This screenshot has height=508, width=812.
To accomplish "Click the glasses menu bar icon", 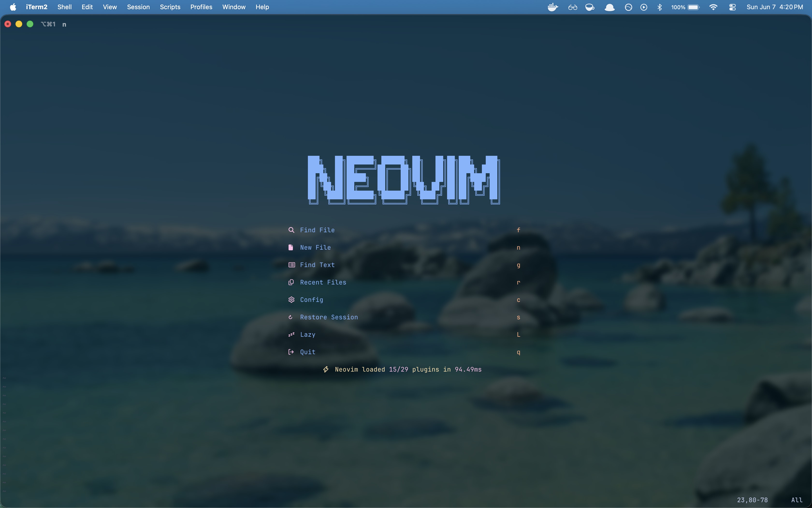I will tap(573, 7).
